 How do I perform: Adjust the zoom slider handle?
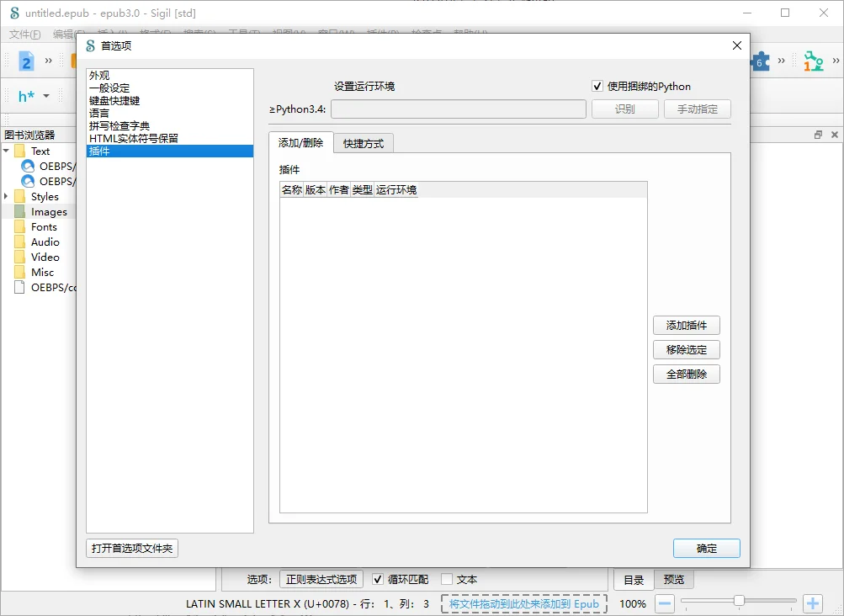739,600
